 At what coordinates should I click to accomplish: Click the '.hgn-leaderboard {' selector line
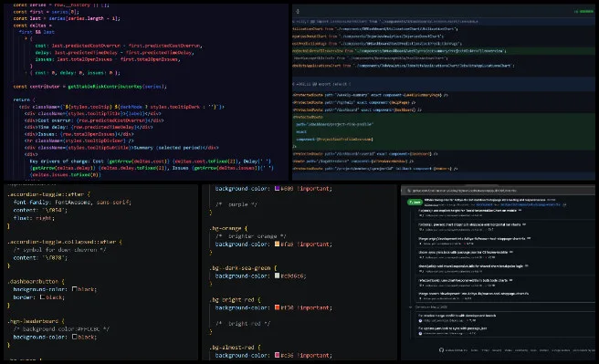pyautogui.click(x=37, y=321)
